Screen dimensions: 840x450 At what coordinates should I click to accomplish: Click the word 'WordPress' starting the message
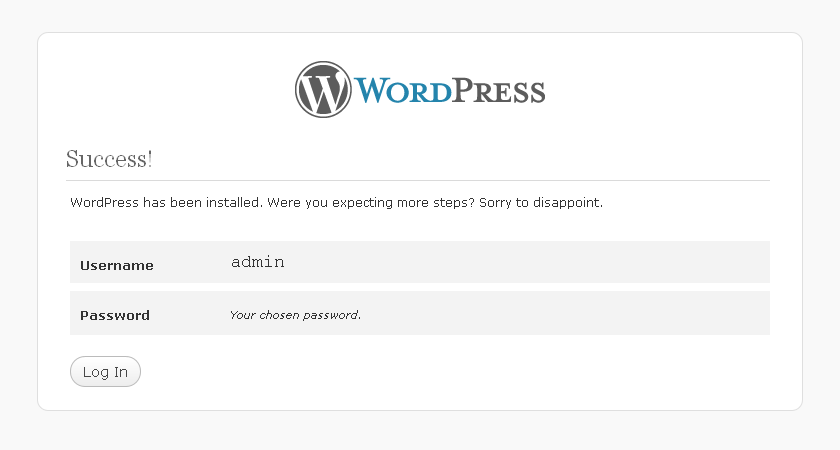tap(104, 202)
